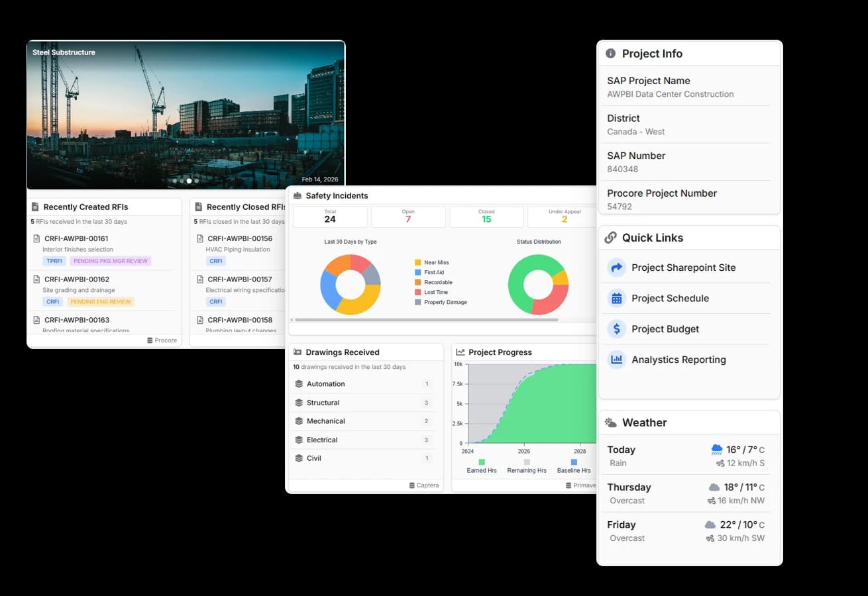
Task: Click the Total 24 incidents card
Action: tap(330, 217)
